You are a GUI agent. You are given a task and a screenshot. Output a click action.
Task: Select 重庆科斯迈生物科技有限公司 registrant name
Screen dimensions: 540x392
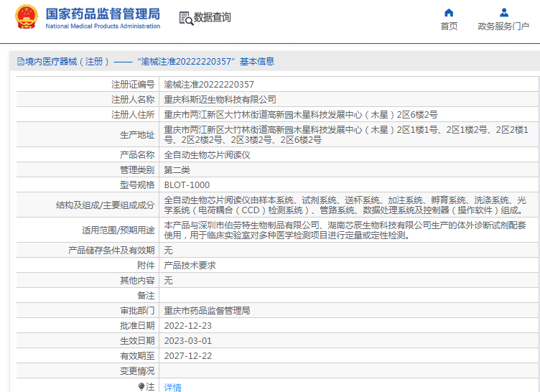pyautogui.click(x=220, y=100)
